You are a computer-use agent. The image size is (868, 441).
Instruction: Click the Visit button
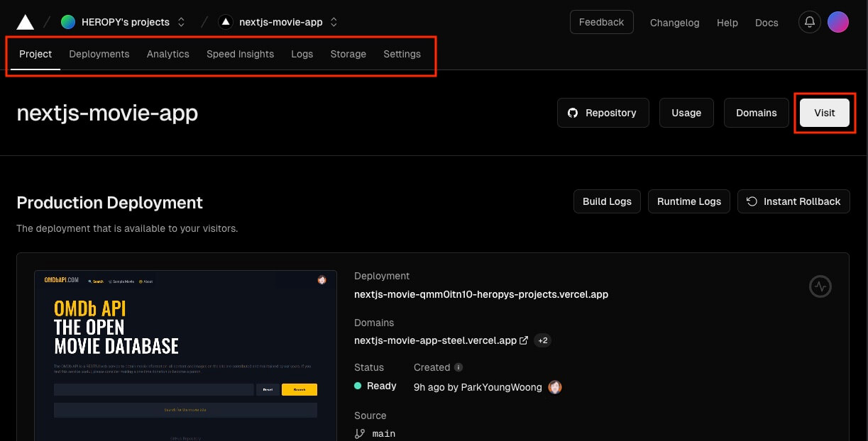pos(824,113)
